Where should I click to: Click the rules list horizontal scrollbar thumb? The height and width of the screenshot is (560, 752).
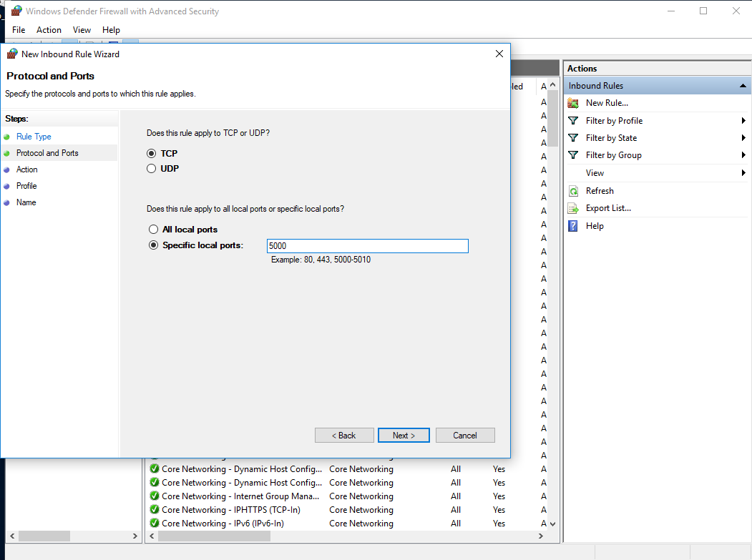click(x=214, y=536)
